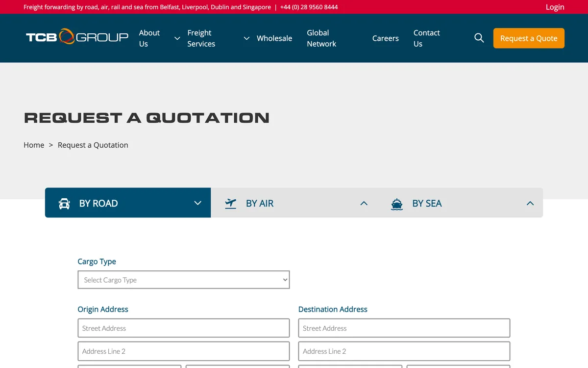Go to the Wholesale page
588x368 pixels.
pyautogui.click(x=274, y=38)
